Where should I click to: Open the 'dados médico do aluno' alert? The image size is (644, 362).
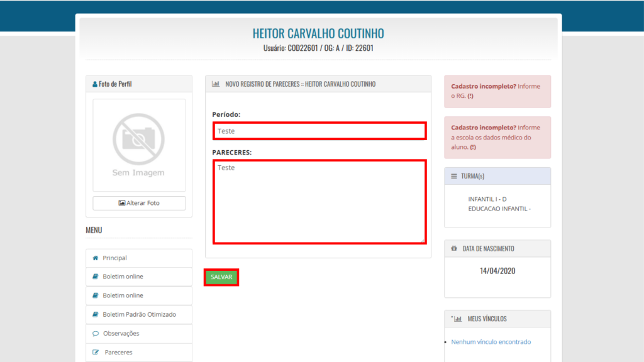497,137
